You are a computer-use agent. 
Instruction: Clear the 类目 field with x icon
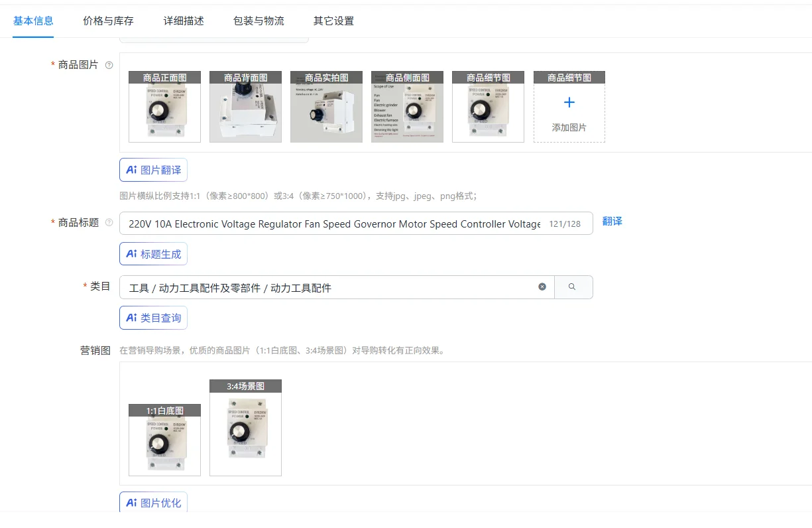542,287
